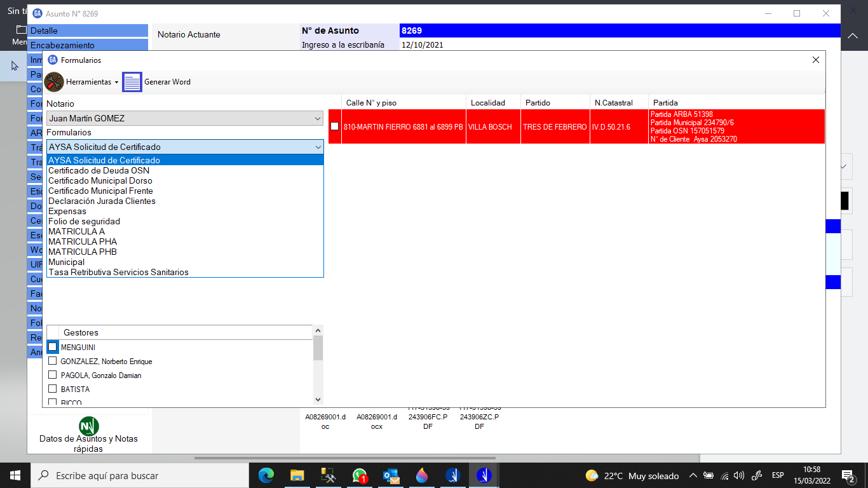Switch to the Encabezamiento sidebar item
868x488 pixels.
[62, 45]
